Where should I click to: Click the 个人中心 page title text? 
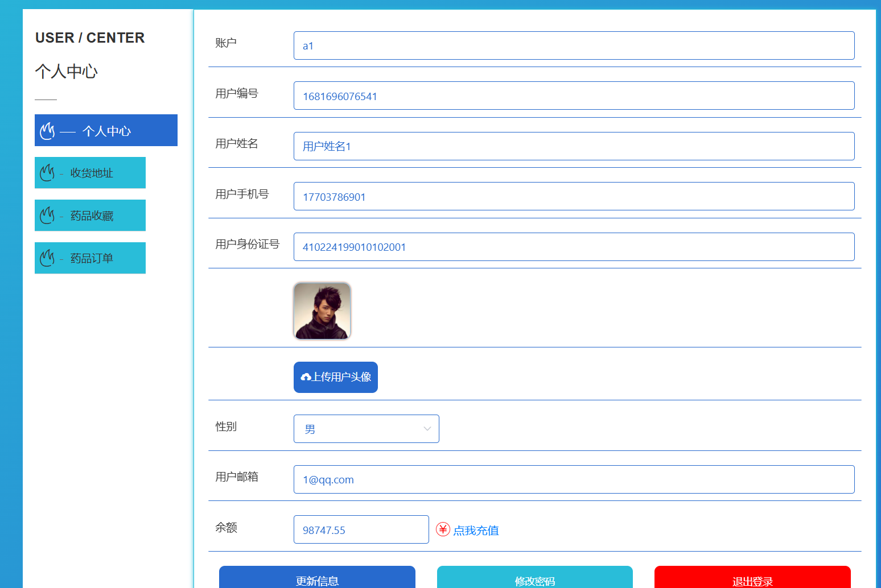[x=67, y=71]
